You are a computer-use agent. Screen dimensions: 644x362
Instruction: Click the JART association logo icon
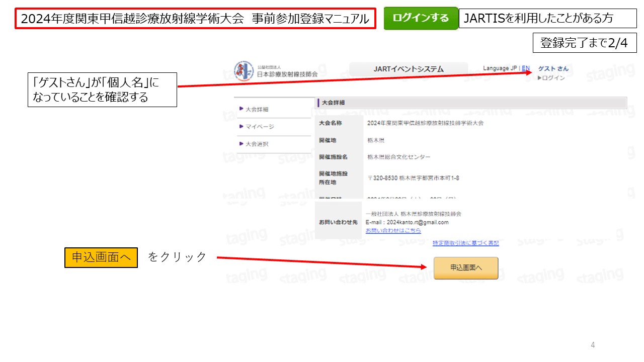tap(244, 71)
